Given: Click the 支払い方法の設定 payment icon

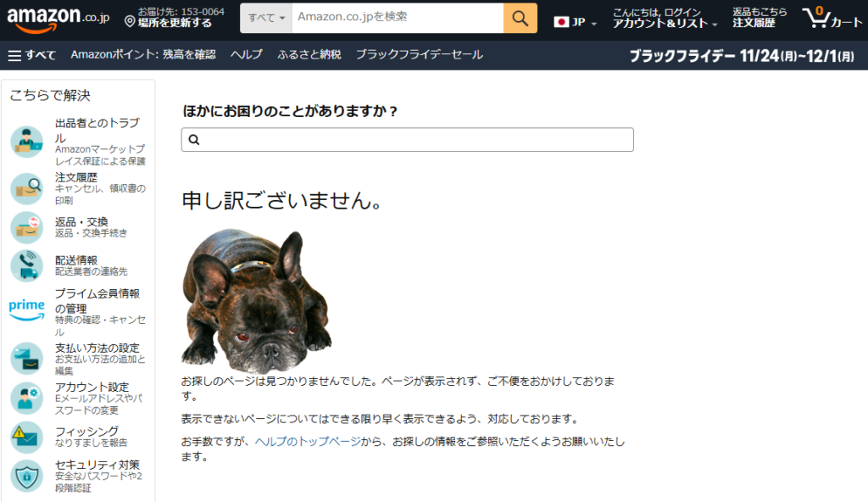Looking at the screenshot, I should pyautogui.click(x=25, y=357).
